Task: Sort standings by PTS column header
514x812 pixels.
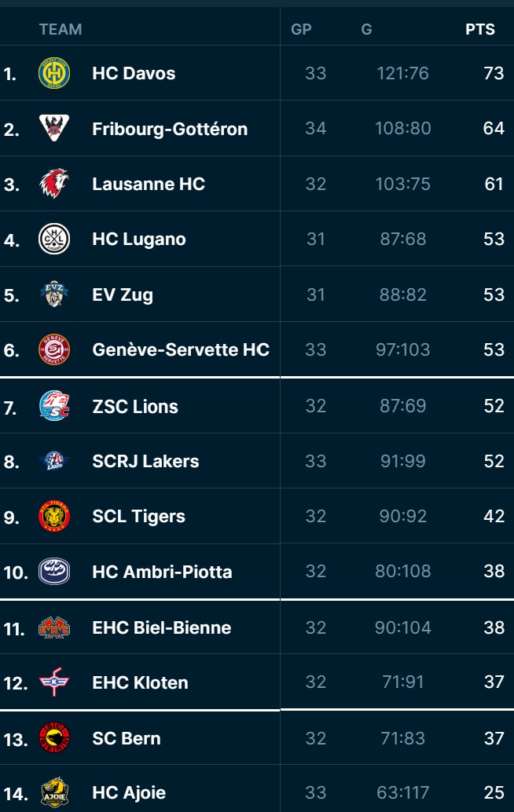Action: tap(479, 29)
